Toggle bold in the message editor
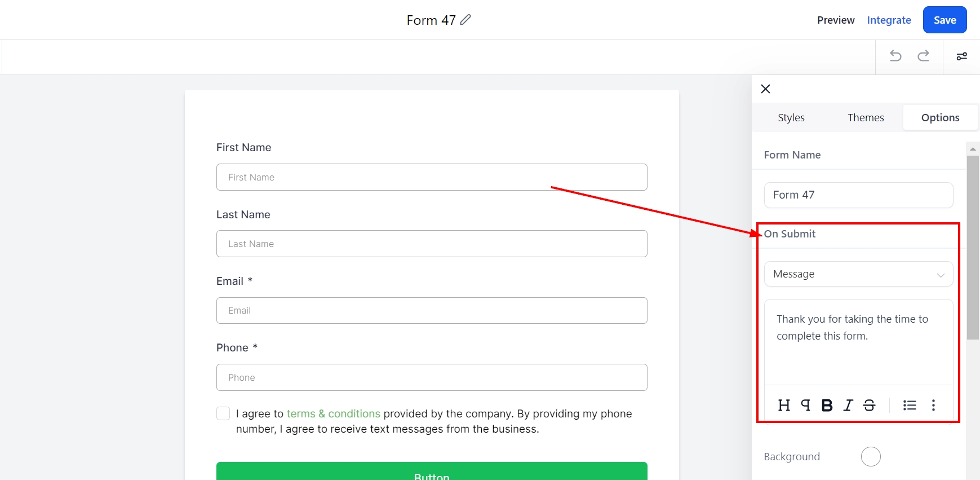Image resolution: width=980 pixels, height=480 pixels. click(x=827, y=405)
